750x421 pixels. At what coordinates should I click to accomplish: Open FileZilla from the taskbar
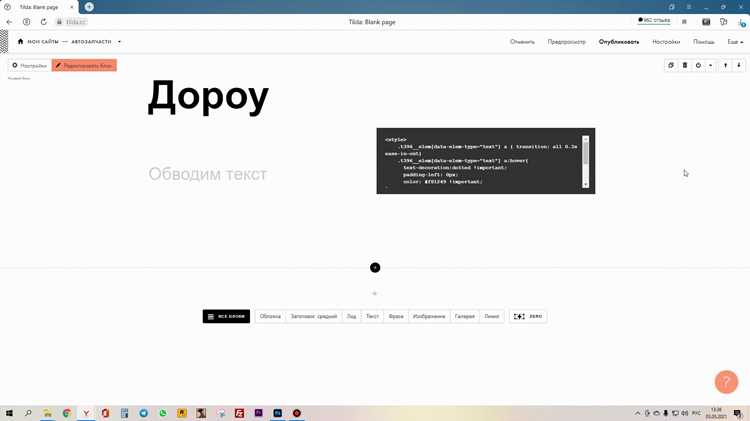(239, 413)
